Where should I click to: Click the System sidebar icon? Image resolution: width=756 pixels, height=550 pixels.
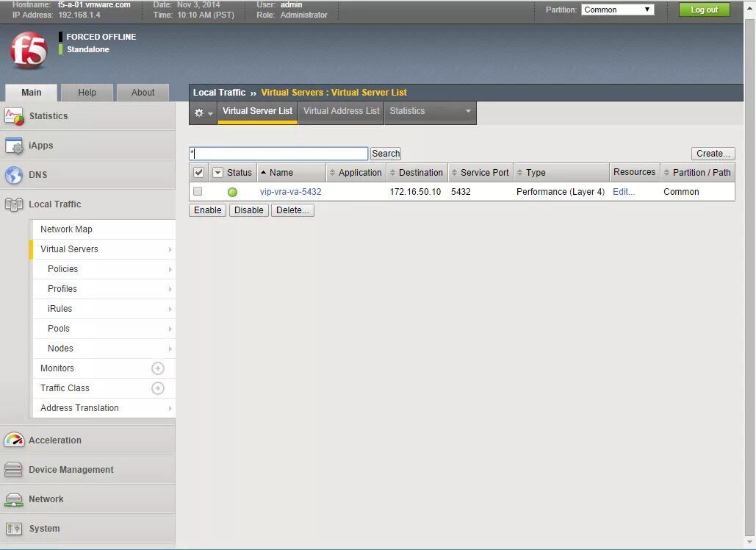coord(15,528)
